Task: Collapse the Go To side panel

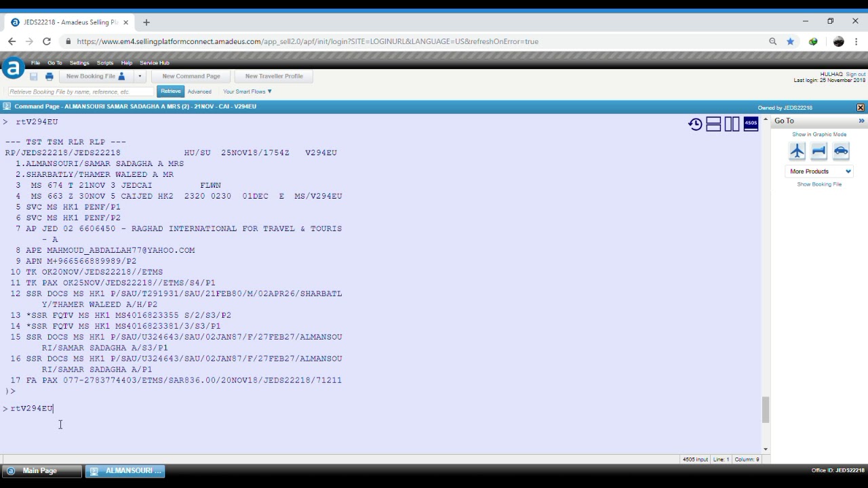Action: (x=862, y=121)
